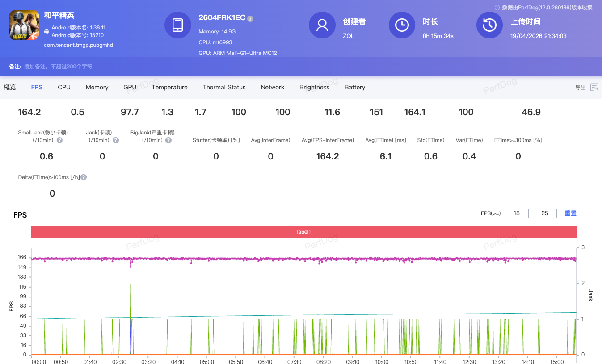The height and width of the screenshot is (364, 602).
Task: Click the 导出 export report icon
Action: click(594, 88)
